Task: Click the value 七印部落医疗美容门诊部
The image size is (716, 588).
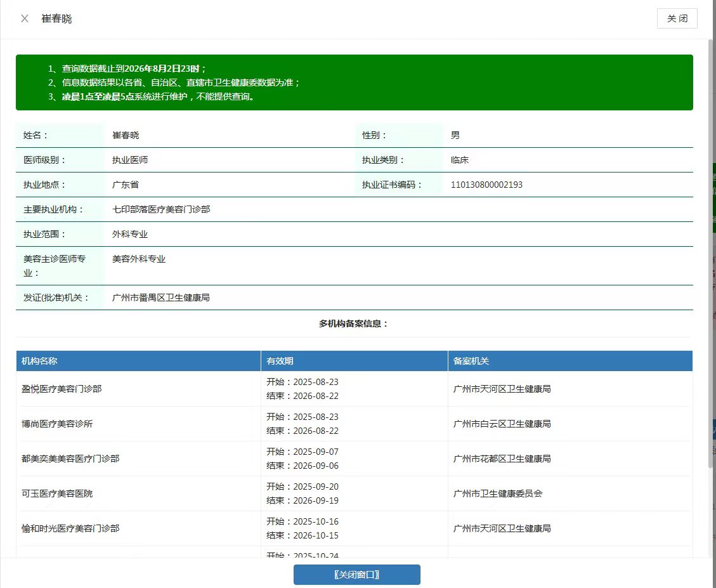Action: [161, 209]
